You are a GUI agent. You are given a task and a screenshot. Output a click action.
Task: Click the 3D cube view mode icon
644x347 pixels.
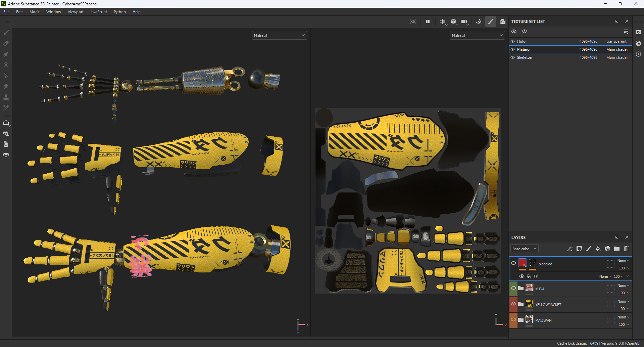click(x=454, y=21)
